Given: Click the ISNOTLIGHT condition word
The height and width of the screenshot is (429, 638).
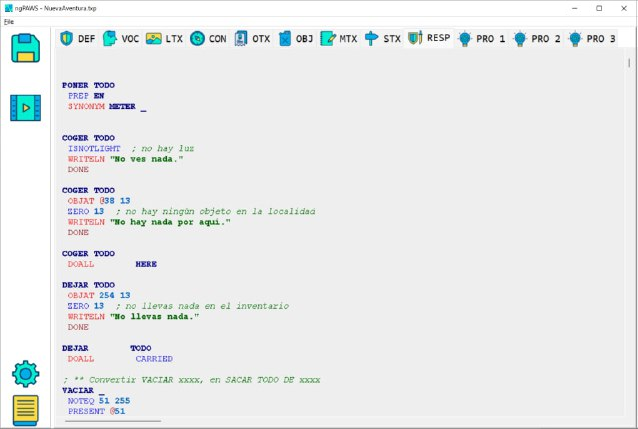Looking at the screenshot, I should pos(94,149).
